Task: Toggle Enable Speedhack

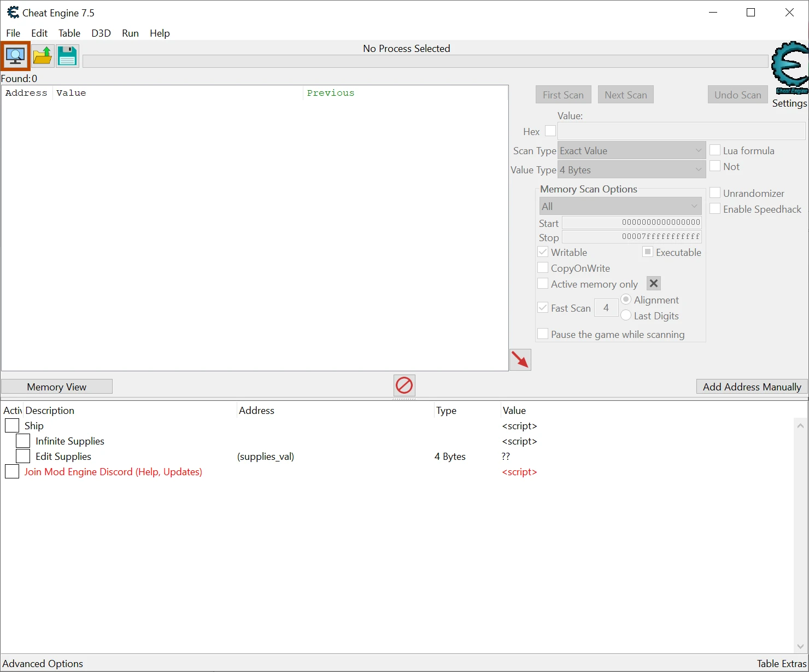Action: pos(715,208)
